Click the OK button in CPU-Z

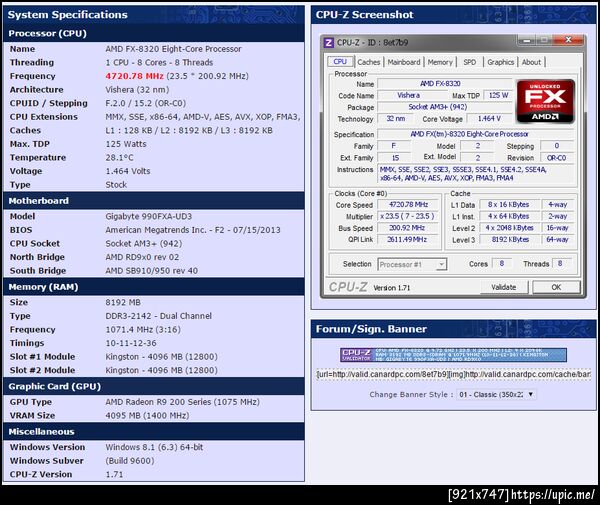pyautogui.click(x=556, y=287)
